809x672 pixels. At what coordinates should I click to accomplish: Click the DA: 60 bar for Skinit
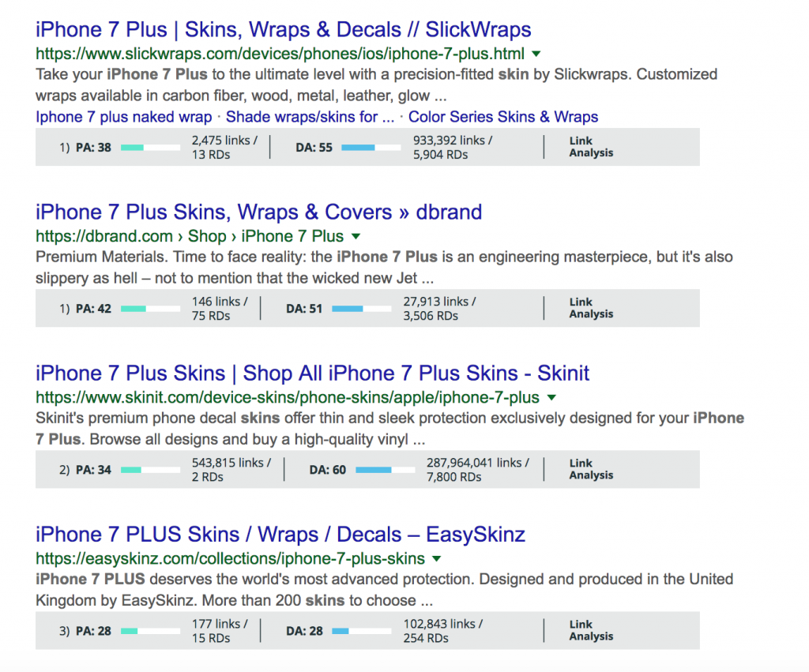coord(384,471)
